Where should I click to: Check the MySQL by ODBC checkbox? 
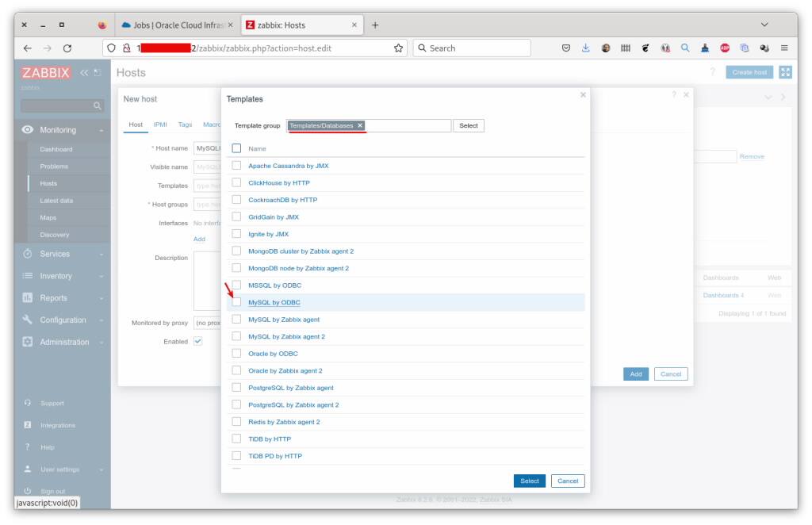pos(236,302)
